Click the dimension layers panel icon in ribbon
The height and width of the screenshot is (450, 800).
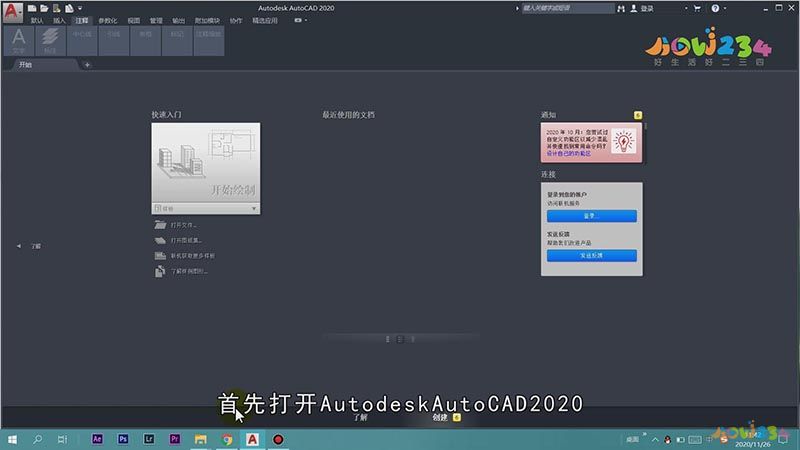point(50,41)
